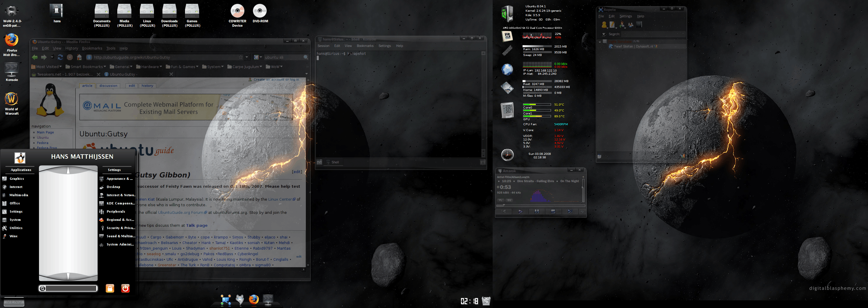Click Kopete add contact icon
Screen dimensions: 868x308
point(622,25)
